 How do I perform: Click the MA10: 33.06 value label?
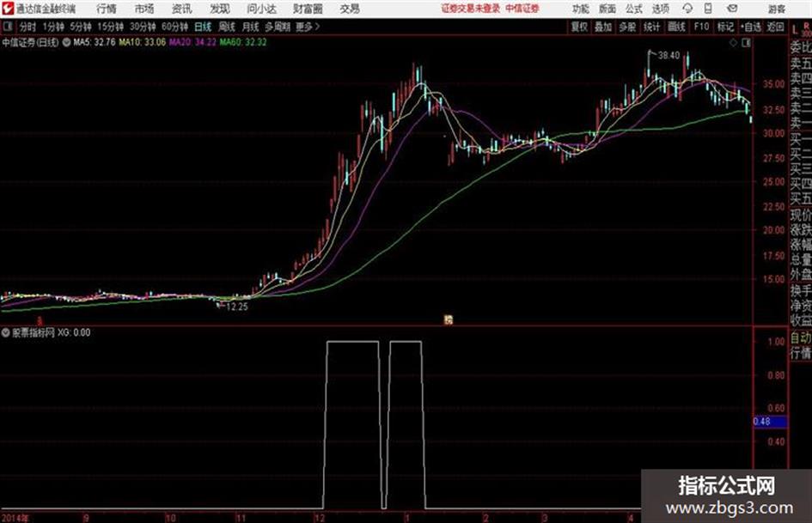[143, 42]
